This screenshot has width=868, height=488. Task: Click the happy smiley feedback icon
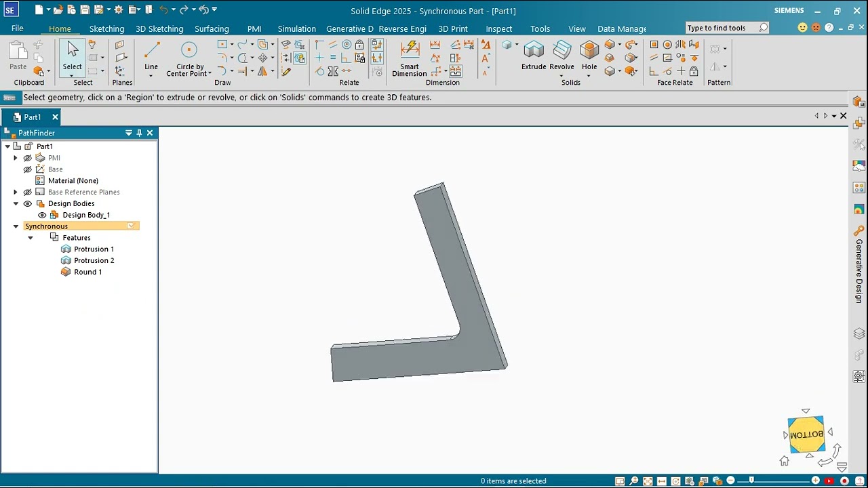tap(803, 28)
